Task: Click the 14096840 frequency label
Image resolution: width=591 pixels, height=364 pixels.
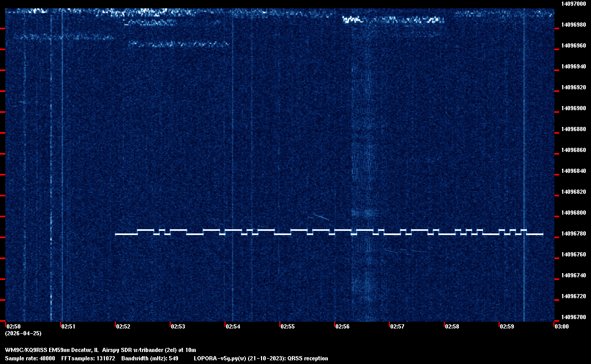Action: [573, 171]
